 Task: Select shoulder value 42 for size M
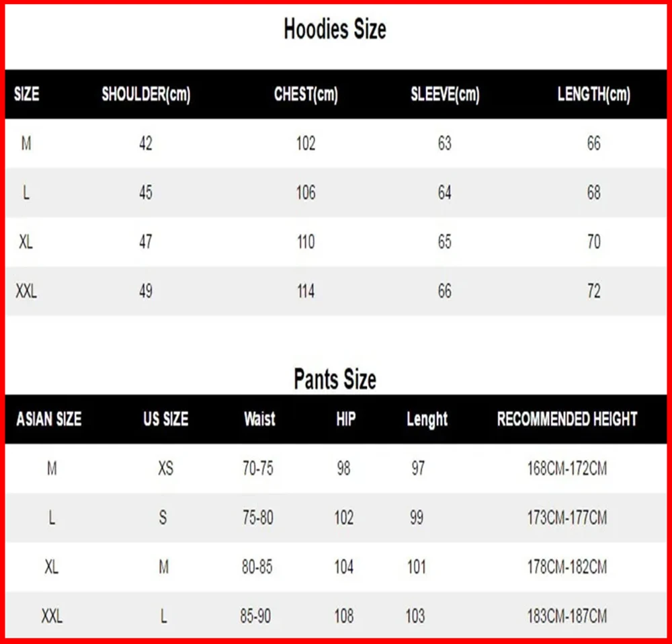[146, 144]
